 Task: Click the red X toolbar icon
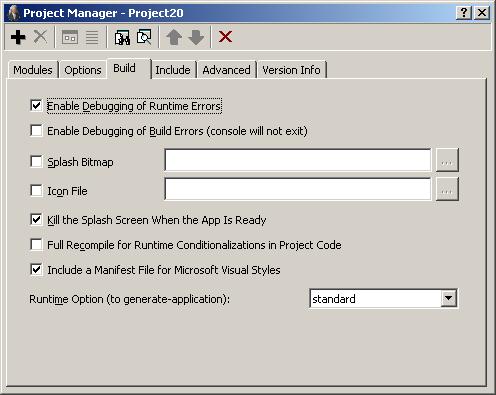(x=226, y=37)
